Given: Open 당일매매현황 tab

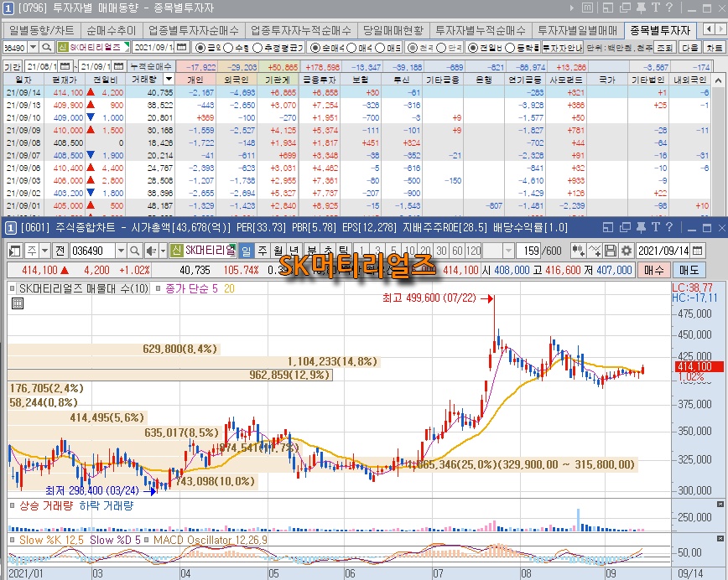Looking at the screenshot, I should tap(393, 31).
